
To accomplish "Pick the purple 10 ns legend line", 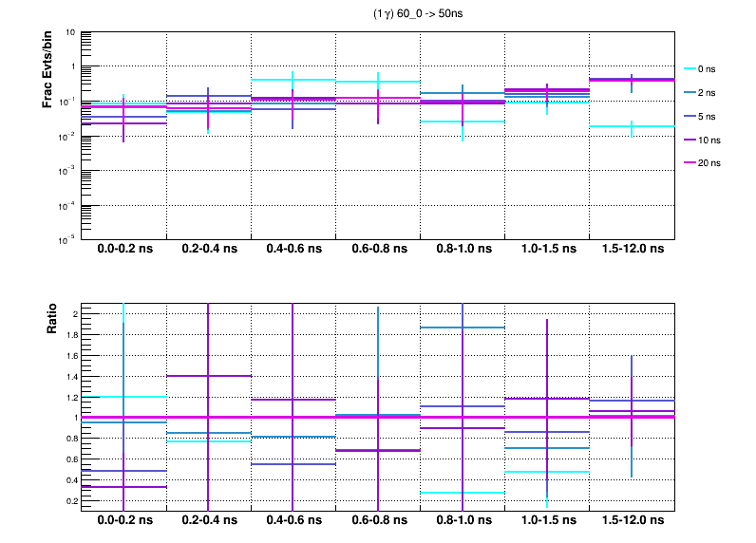I will point(690,140).
